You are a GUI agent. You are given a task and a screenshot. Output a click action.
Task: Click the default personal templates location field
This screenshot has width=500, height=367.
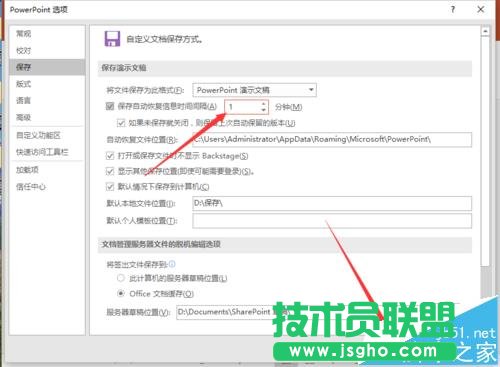coord(332,221)
